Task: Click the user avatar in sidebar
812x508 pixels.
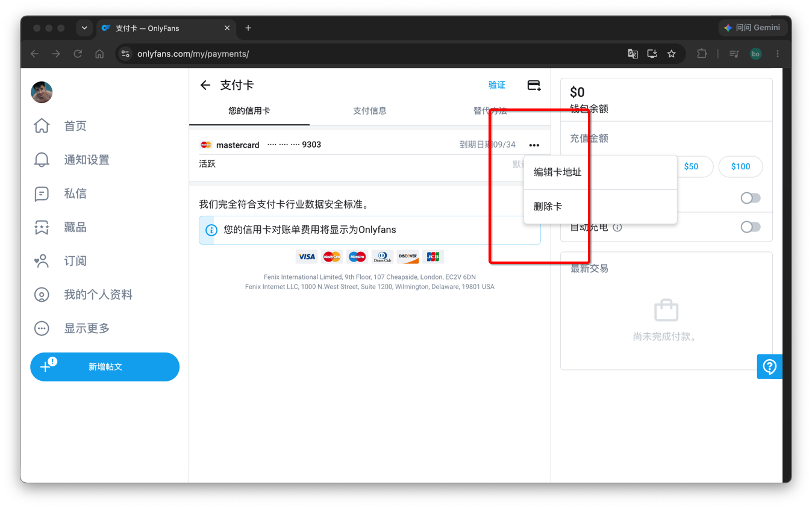Action: coord(42,92)
